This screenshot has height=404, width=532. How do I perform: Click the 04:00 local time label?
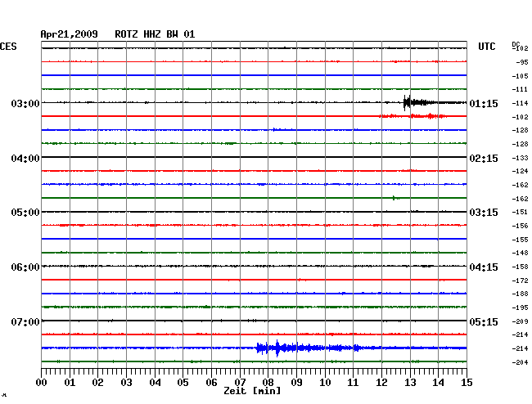coord(25,159)
